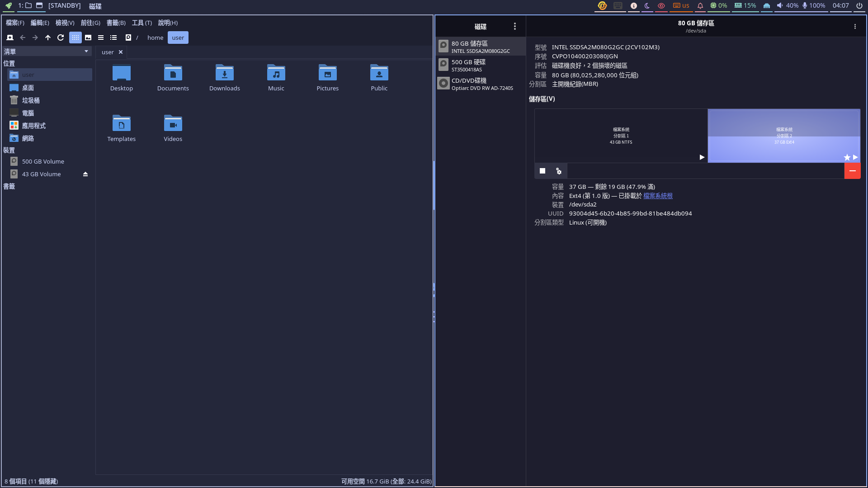Viewport: 868px width, 488px height.
Task: Toggle night light moon icon in top bar
Action: click(x=647, y=6)
